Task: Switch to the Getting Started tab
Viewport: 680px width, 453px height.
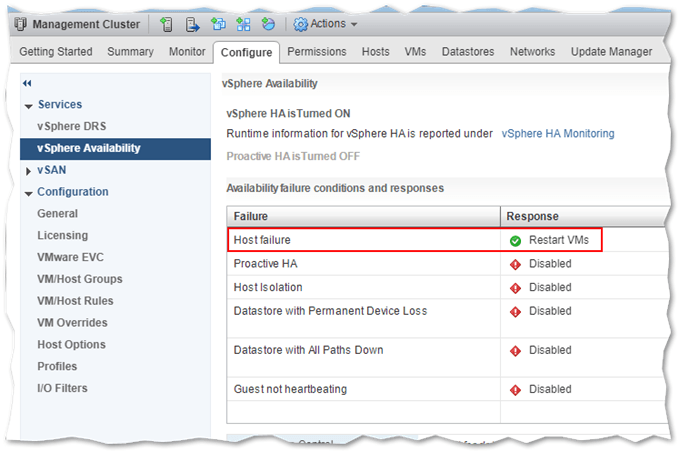Action: click(x=56, y=52)
